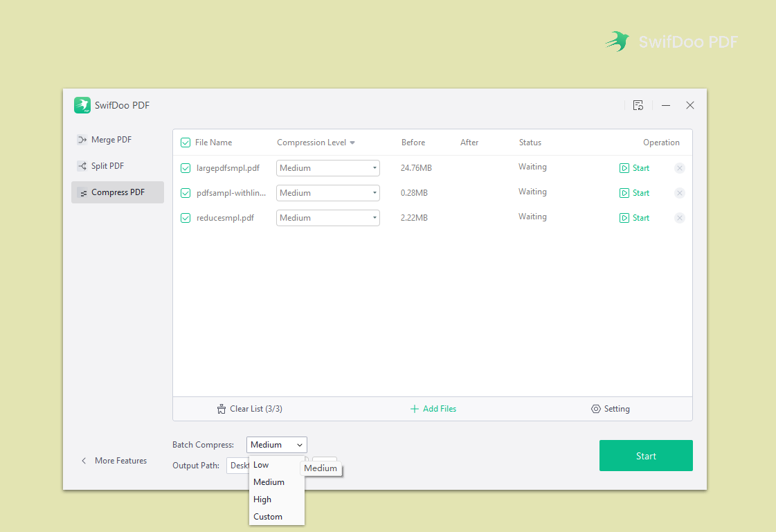The width and height of the screenshot is (776, 532).
Task: Minimize the SwifDoo PDF window
Action: pos(666,105)
